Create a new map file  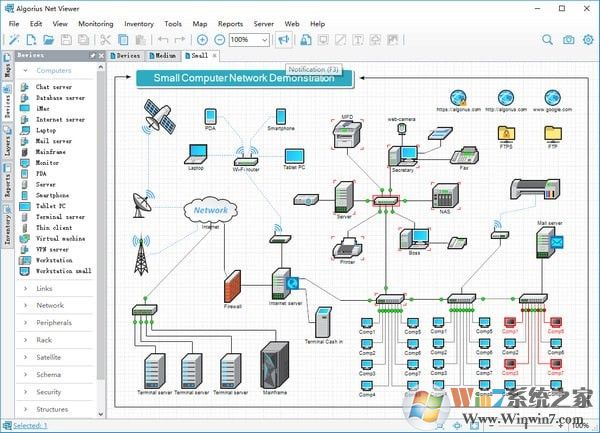click(x=31, y=40)
